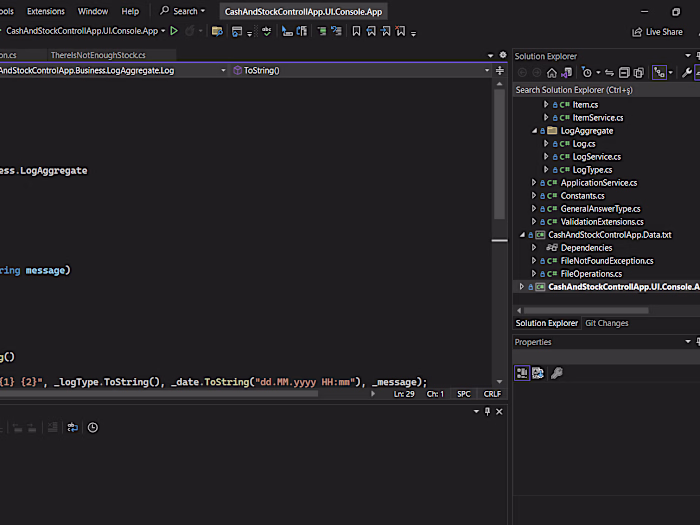Toggle CRLF line ending indicator

[492, 394]
